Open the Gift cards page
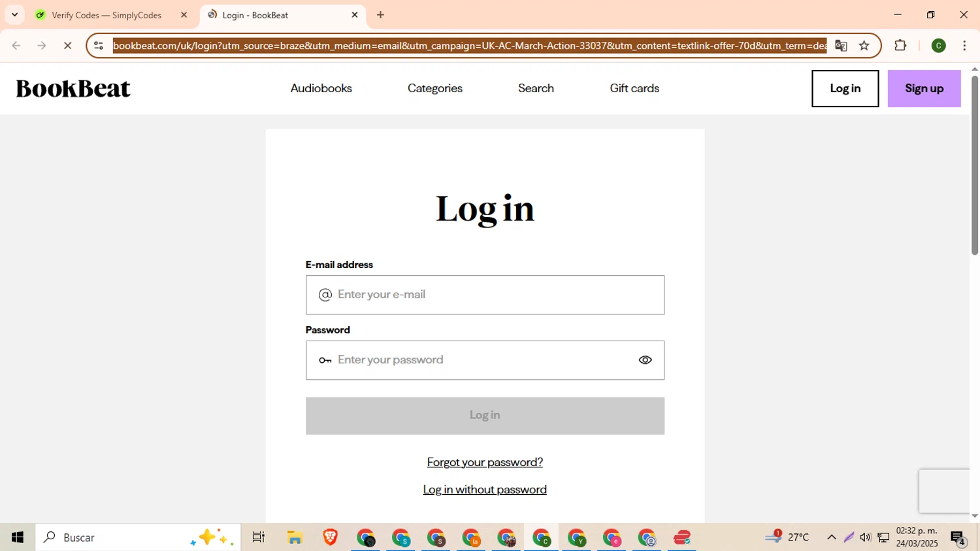 click(634, 88)
